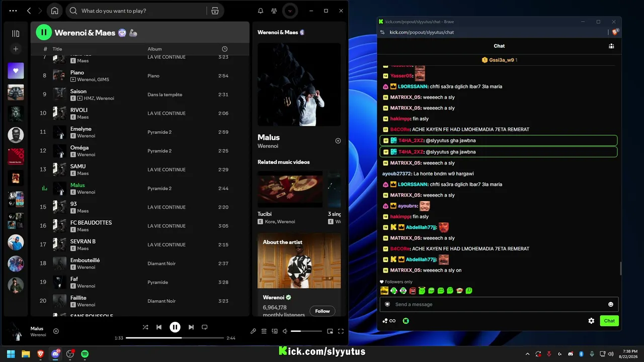Viewport: 644px width, 362px height.
Task: Open the Spotify profile avatar menu
Action: tap(290, 11)
